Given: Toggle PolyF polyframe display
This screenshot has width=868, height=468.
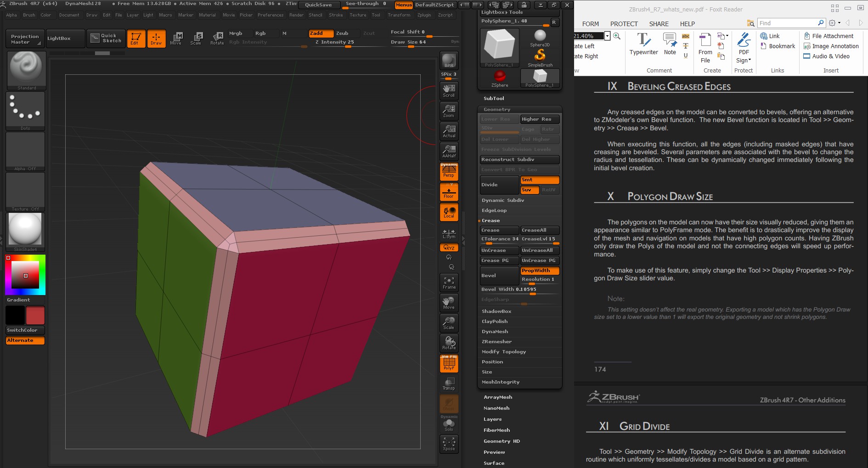Looking at the screenshot, I should point(449,363).
